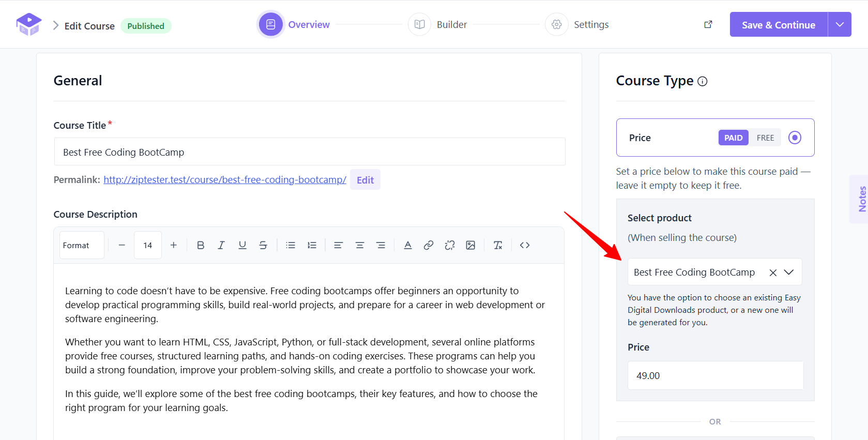Click the Edit Course breadcrumb
This screenshot has height=440, width=868.
point(89,26)
